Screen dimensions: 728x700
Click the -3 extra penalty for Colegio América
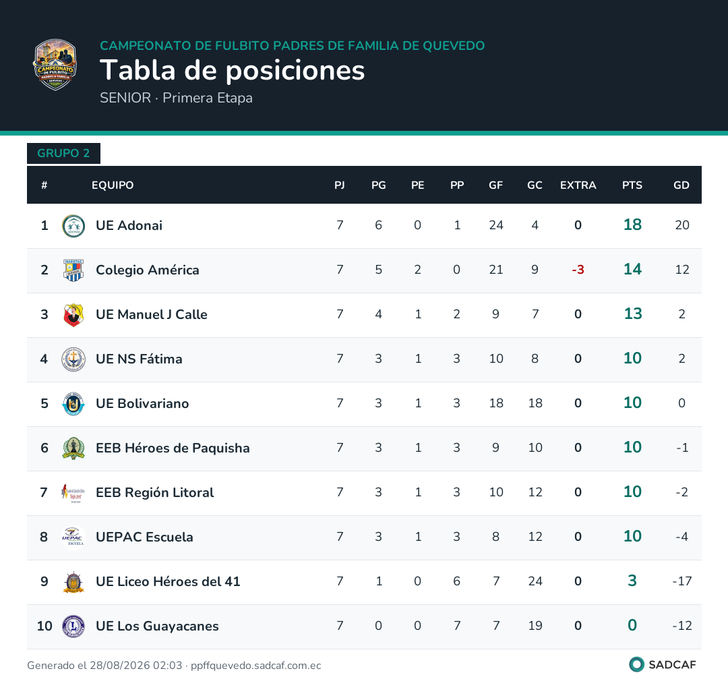(578, 270)
